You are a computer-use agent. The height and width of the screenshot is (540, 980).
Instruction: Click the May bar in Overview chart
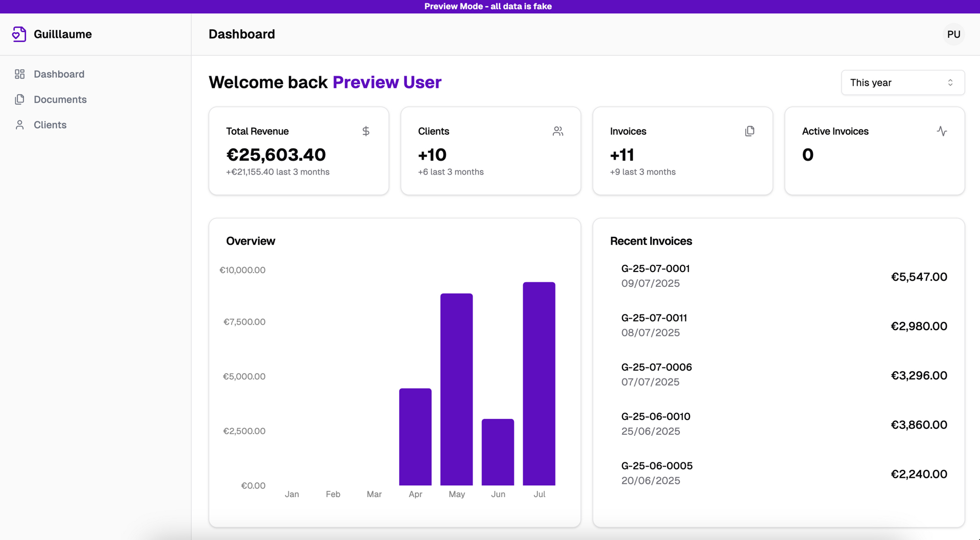(456, 389)
